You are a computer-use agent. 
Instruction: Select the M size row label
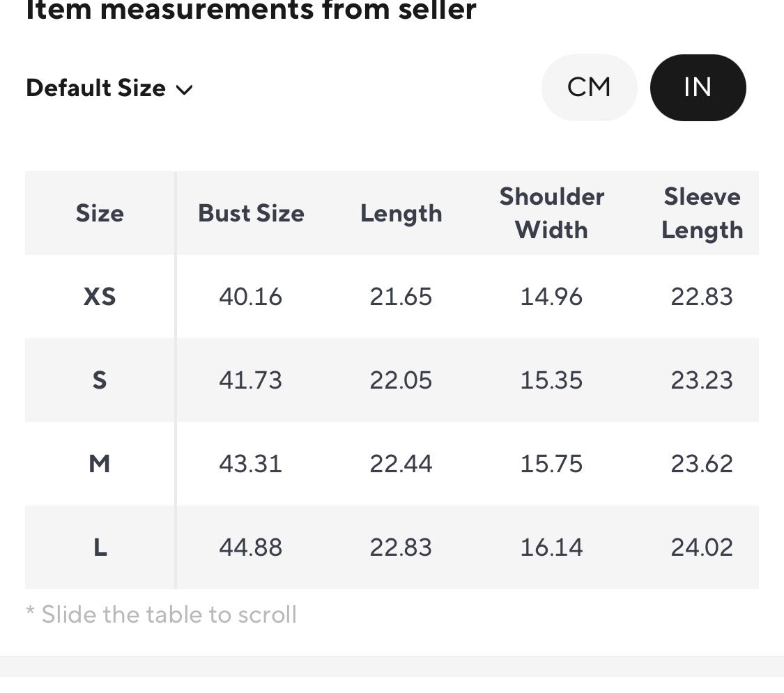(x=100, y=464)
